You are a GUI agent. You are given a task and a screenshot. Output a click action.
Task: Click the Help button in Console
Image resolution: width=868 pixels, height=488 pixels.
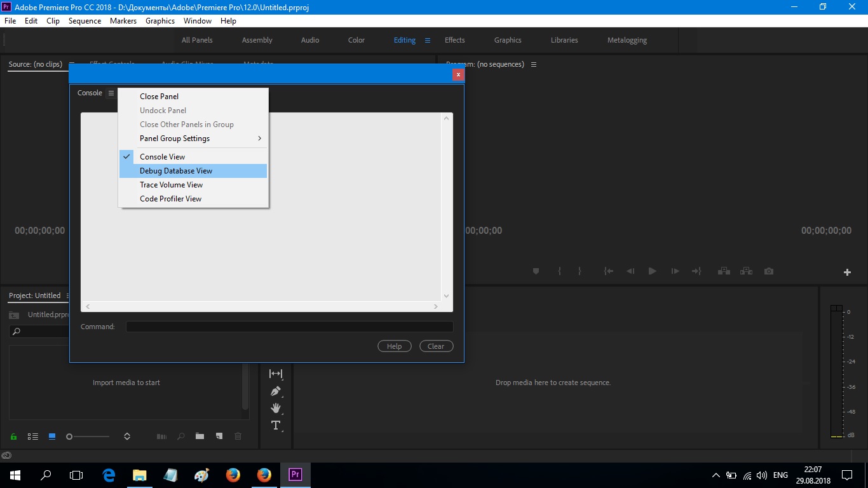point(395,346)
